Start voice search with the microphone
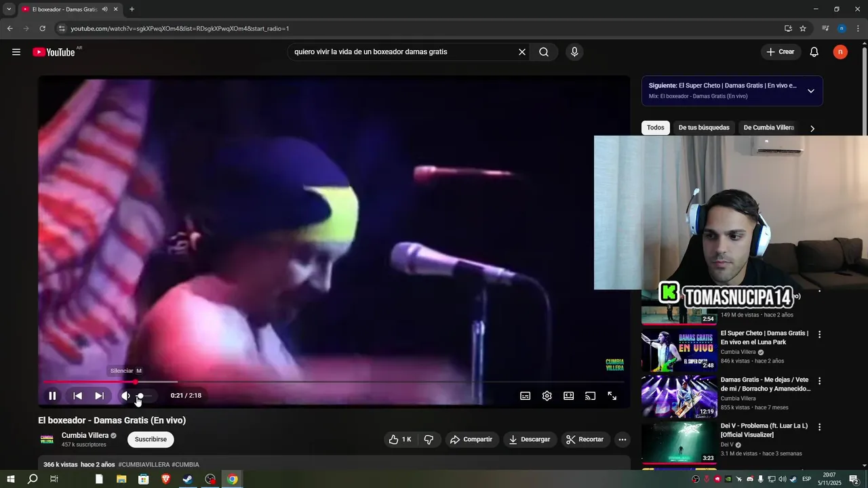The height and width of the screenshot is (488, 868). point(574,52)
